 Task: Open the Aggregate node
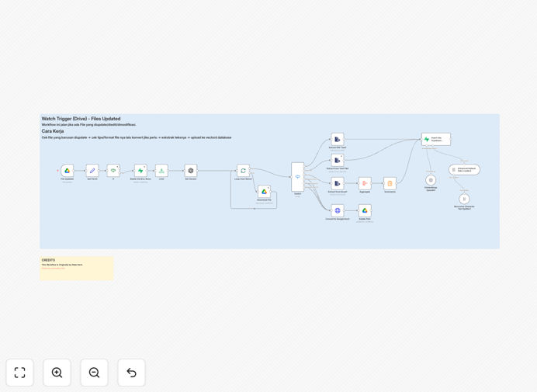point(365,183)
